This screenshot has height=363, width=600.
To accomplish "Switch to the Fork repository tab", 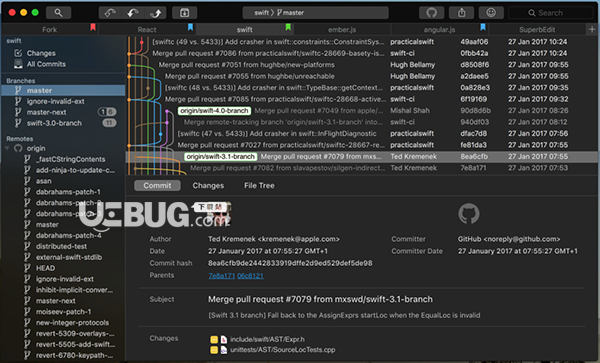I will click(49, 29).
